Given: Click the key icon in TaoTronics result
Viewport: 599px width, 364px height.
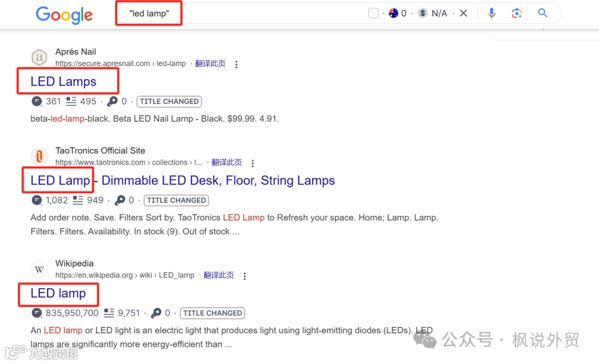Looking at the screenshot, I should pyautogui.click(x=120, y=200).
